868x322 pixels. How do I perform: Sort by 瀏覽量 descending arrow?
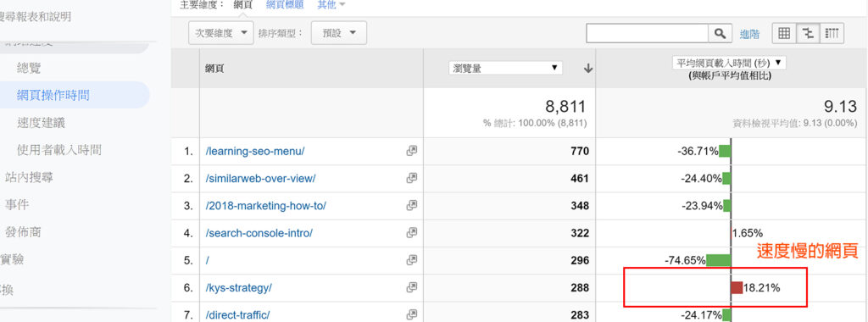click(x=588, y=68)
